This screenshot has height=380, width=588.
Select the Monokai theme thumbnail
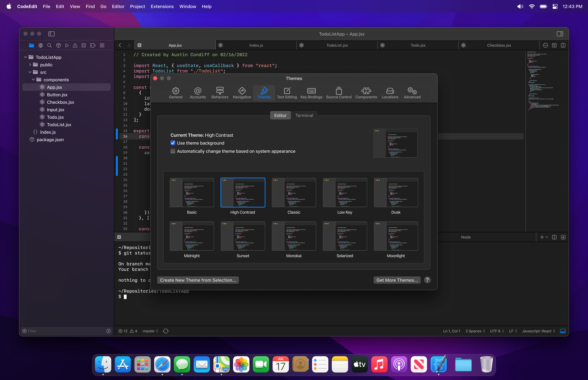click(294, 236)
